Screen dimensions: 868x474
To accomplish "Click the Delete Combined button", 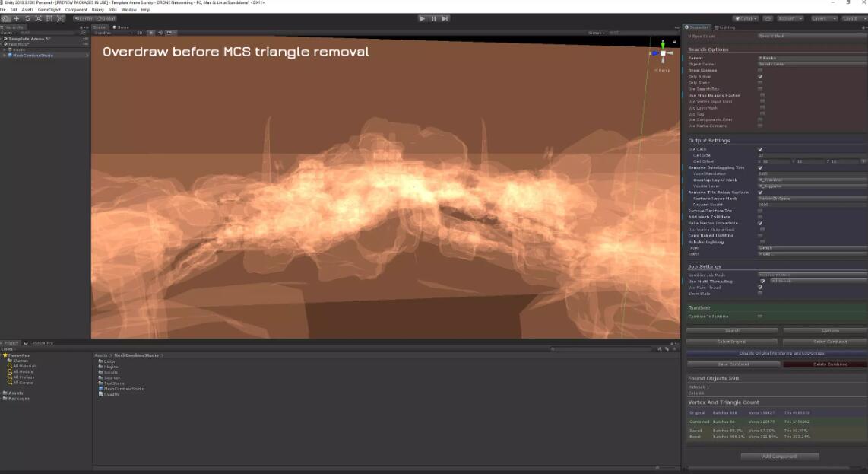I will tap(825, 364).
